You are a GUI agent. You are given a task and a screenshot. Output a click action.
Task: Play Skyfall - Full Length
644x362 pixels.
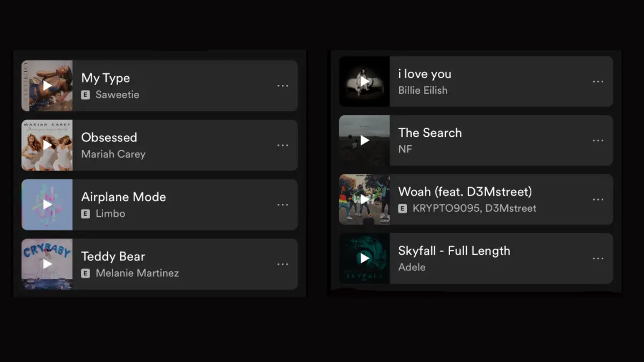pos(364,258)
